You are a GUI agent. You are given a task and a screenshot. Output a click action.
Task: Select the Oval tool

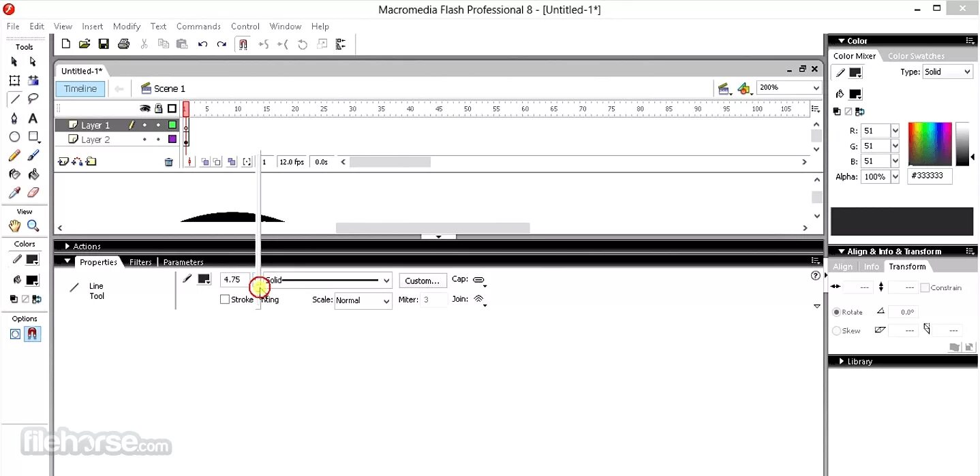pyautogui.click(x=14, y=137)
